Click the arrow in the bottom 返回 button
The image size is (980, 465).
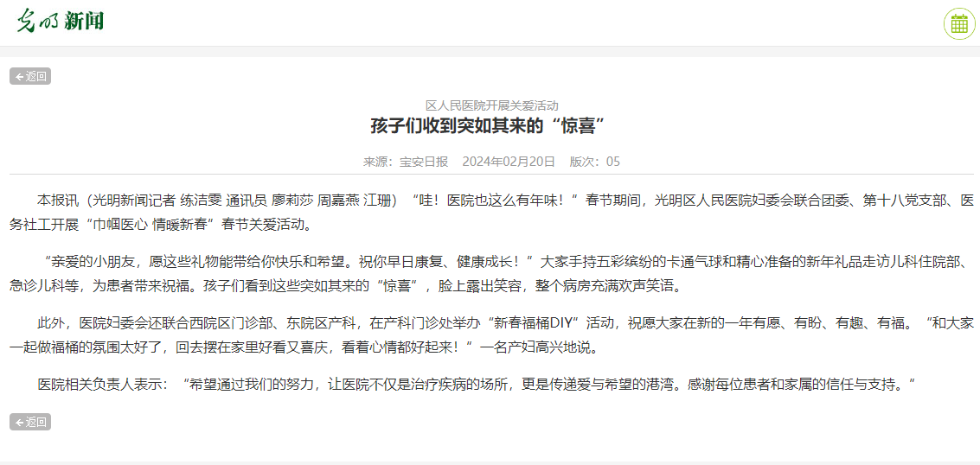[x=19, y=423]
